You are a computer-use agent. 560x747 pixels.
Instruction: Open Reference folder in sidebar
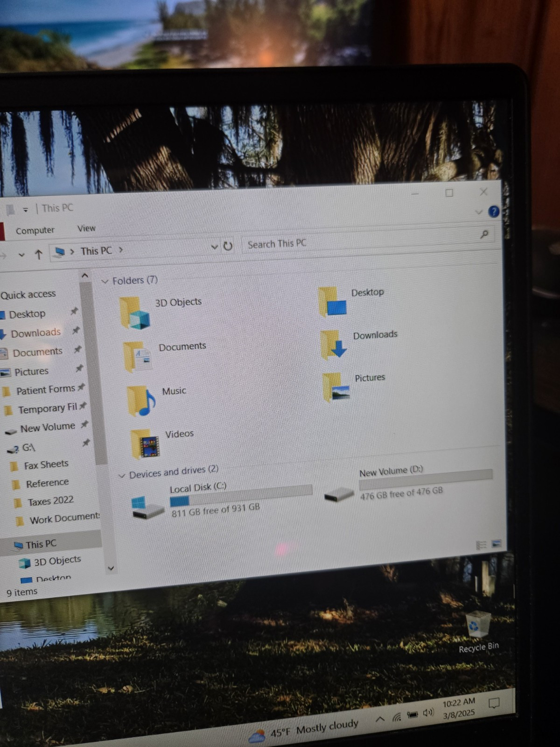47,483
